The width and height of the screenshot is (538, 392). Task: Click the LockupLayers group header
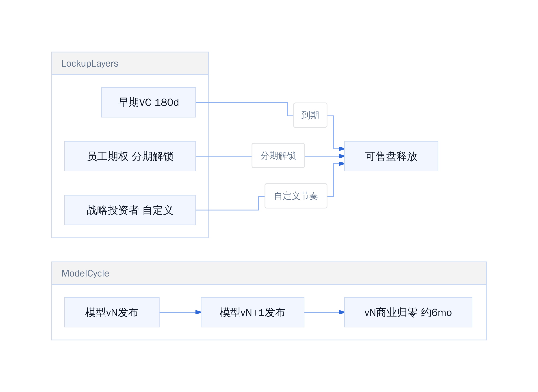130,63
